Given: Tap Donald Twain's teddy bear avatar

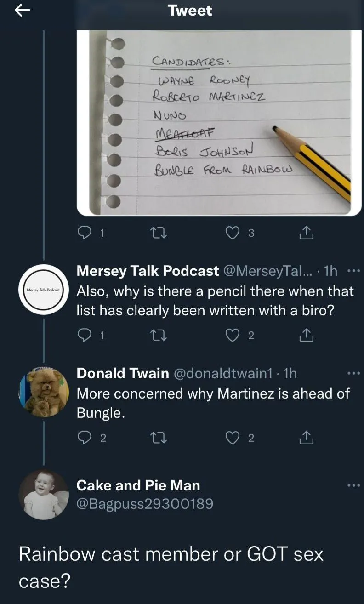Looking at the screenshot, I should (x=44, y=392).
